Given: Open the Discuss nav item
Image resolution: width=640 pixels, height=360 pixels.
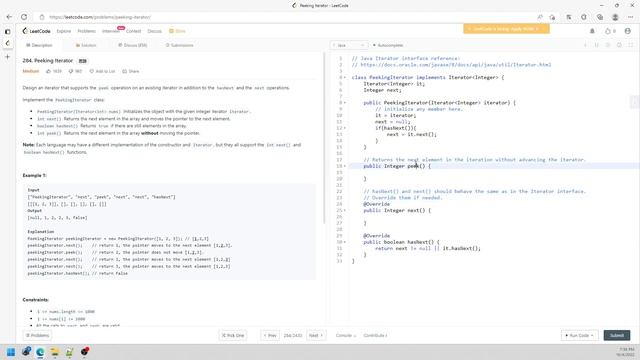Looking at the screenshot, I should click(154, 31).
